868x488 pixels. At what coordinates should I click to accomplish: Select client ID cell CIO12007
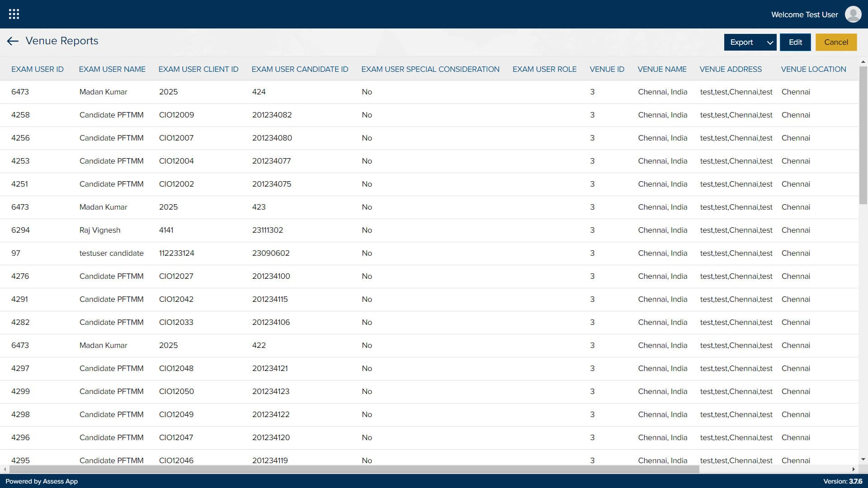[176, 138]
